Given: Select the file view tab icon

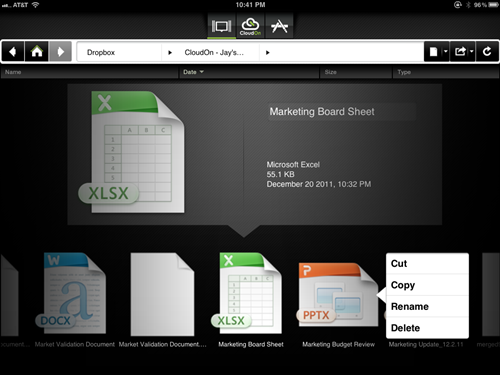Looking at the screenshot, I should click(x=222, y=26).
